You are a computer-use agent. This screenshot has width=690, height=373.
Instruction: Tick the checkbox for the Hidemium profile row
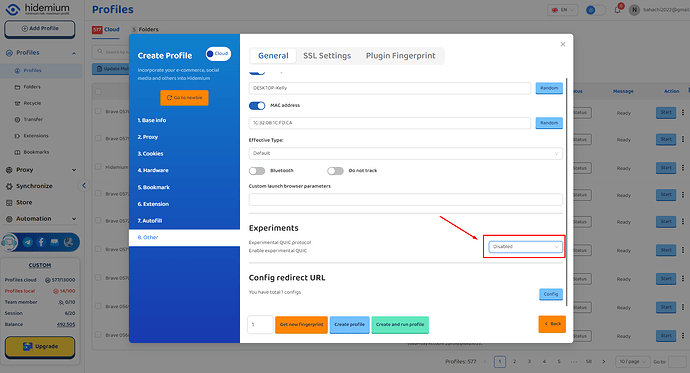[98, 167]
